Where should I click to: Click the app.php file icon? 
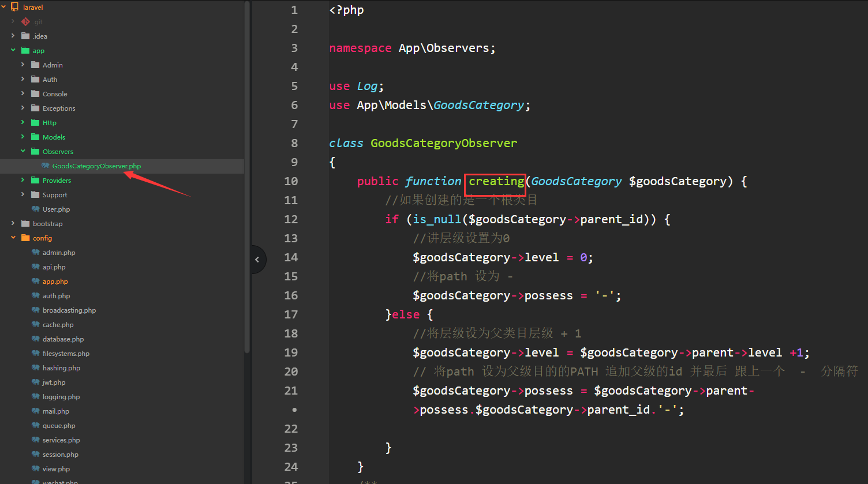click(35, 282)
